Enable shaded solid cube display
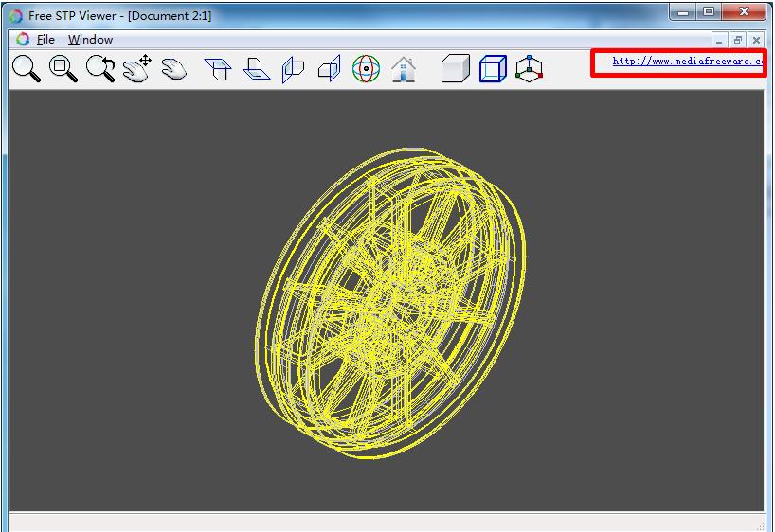The height and width of the screenshot is (532, 775). coord(455,69)
